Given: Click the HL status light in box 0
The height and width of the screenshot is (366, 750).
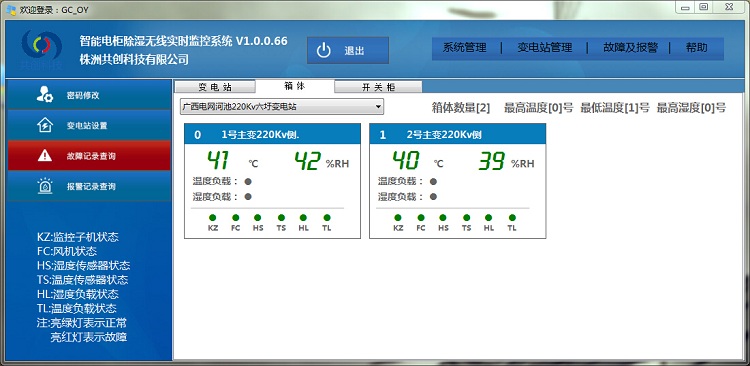Looking at the screenshot, I should [303, 218].
